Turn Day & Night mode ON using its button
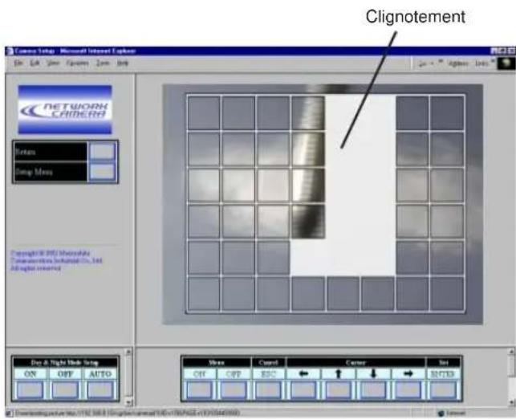Image resolution: width=516 pixels, height=420 pixels. point(30,389)
